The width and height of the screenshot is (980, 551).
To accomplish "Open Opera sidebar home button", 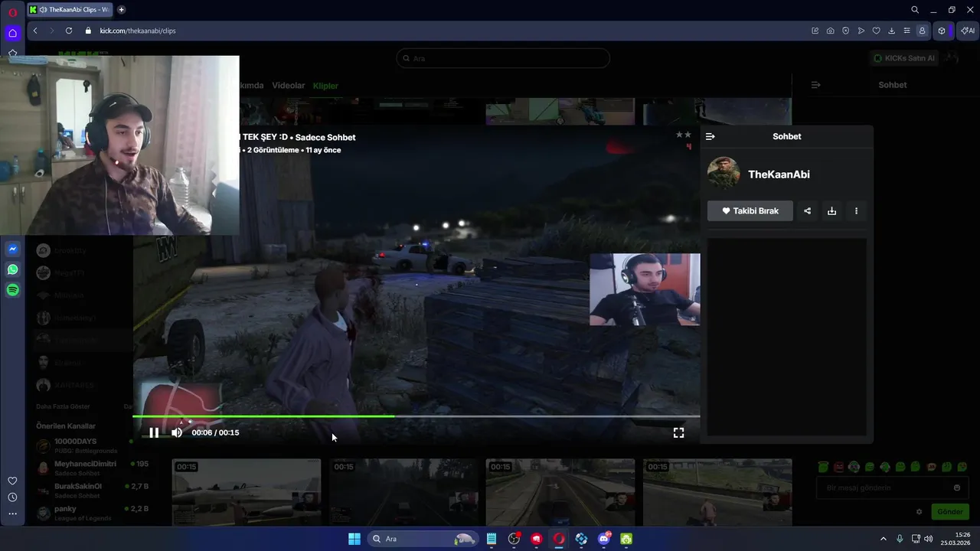I will click(x=12, y=33).
